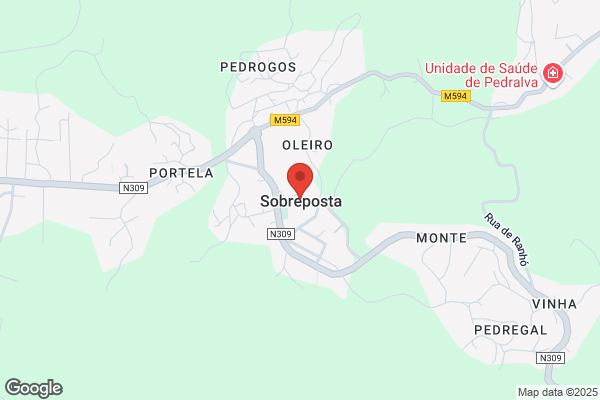The height and width of the screenshot is (400, 600).
Task: Click the VINHA area label
Action: pyautogui.click(x=554, y=304)
